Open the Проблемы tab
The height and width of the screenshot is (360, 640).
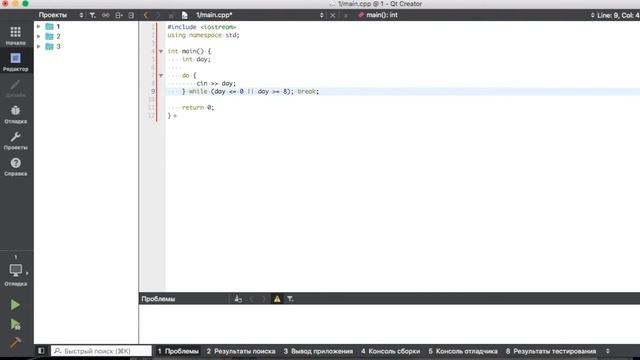(x=178, y=351)
